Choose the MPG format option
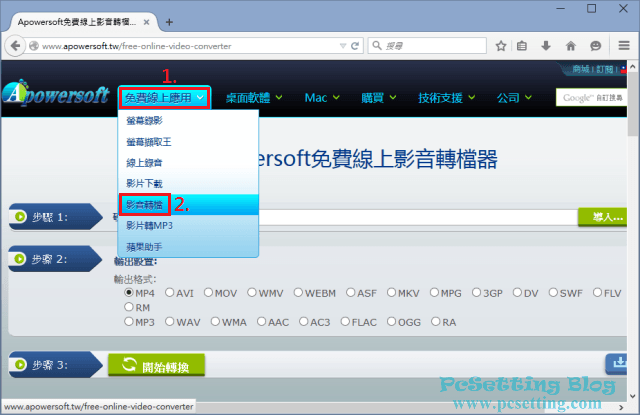The height and width of the screenshot is (415, 640). click(x=434, y=293)
